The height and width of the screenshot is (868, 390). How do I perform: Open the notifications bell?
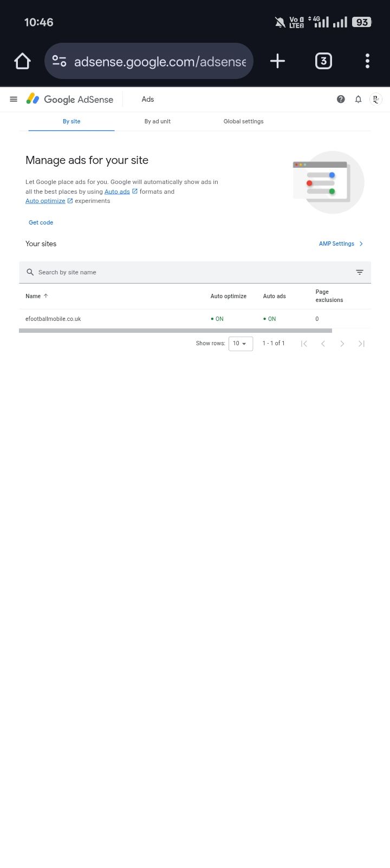(358, 99)
